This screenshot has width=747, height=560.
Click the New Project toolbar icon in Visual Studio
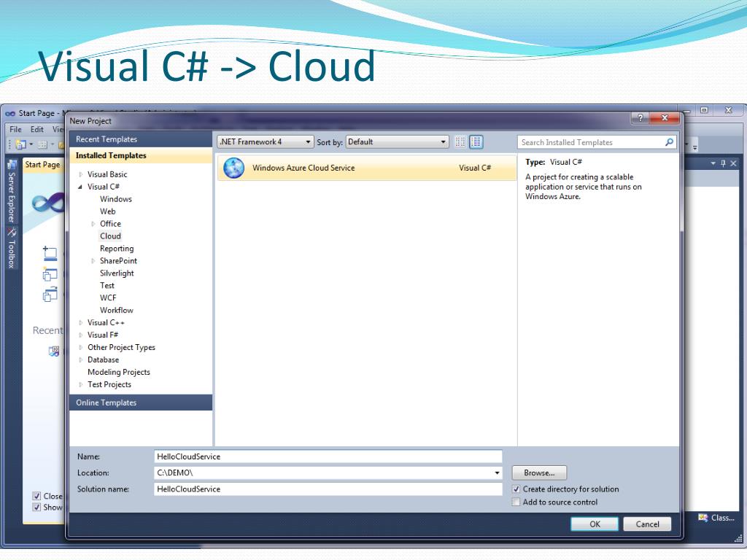[x=20, y=144]
